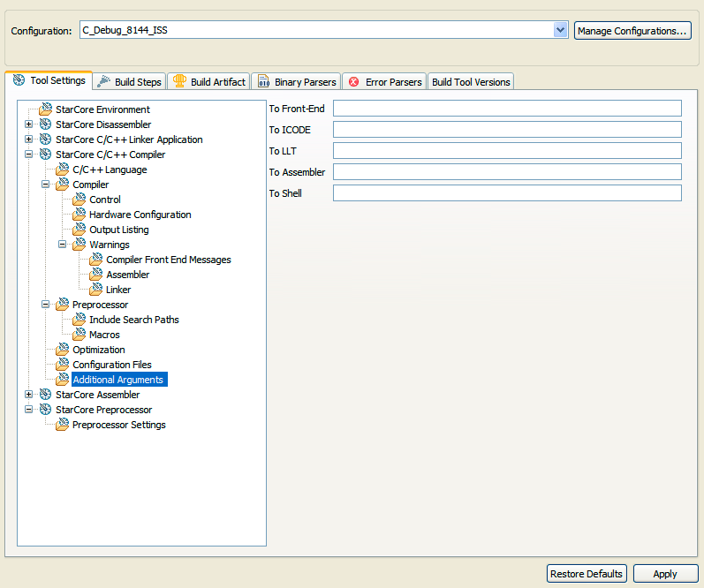Viewport: 704px width, 588px height.
Task: Open the Configuration dropdown list
Action: [560, 30]
